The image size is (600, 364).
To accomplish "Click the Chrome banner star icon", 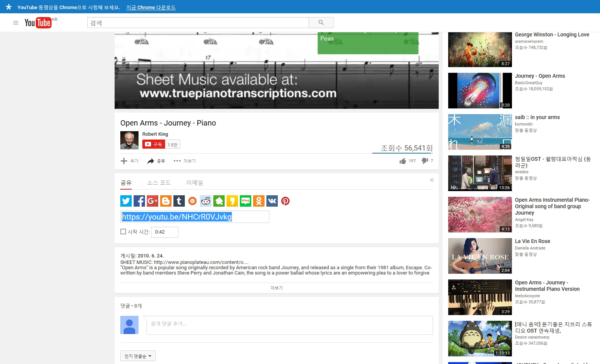I will (8, 7).
